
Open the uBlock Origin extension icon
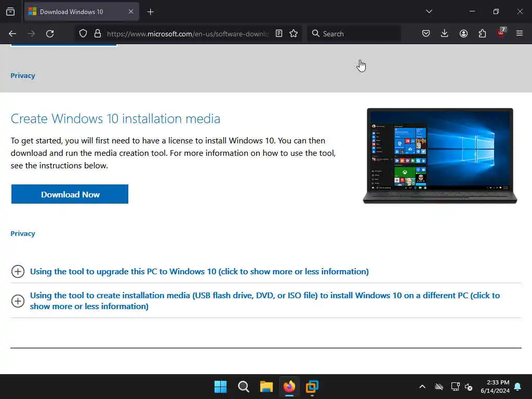(501, 33)
